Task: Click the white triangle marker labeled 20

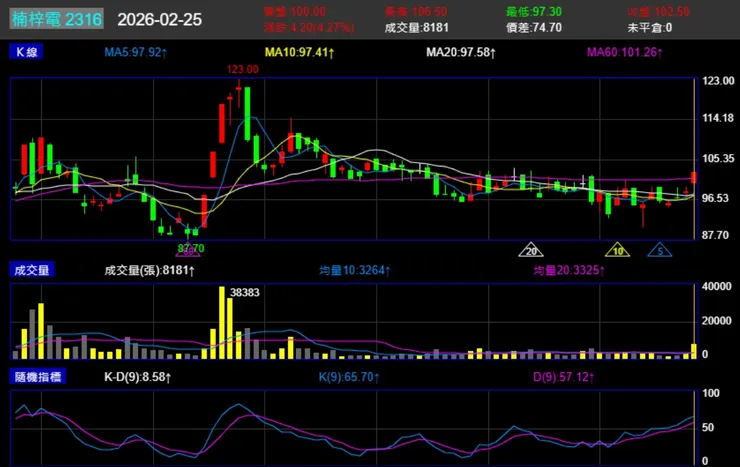Action: [531, 250]
